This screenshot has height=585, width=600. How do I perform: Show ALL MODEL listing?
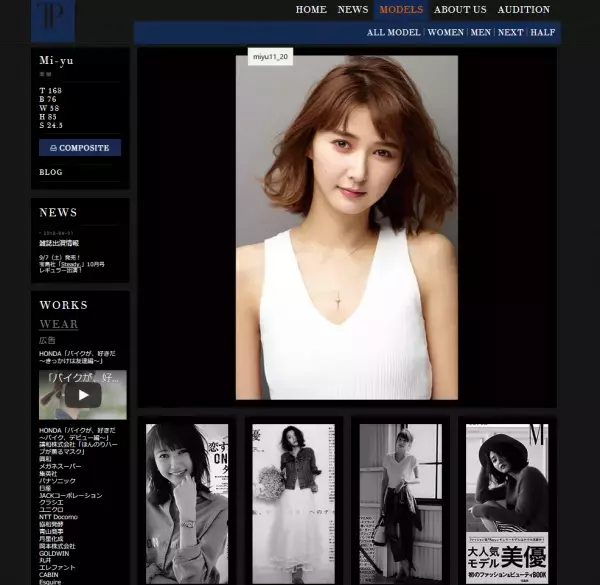(393, 33)
